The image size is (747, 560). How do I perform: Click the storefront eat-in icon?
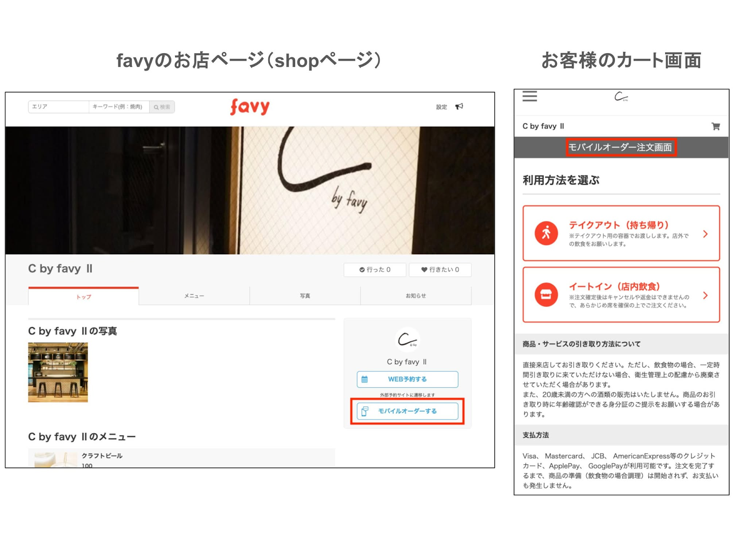(x=546, y=294)
